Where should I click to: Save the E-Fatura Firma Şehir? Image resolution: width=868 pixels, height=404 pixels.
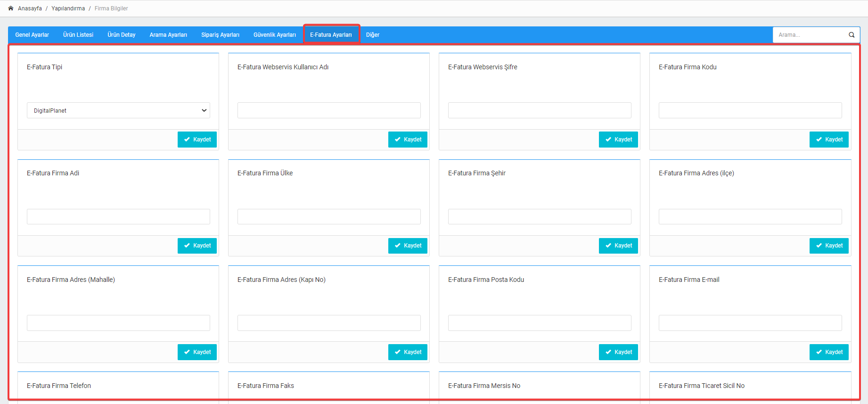click(618, 246)
